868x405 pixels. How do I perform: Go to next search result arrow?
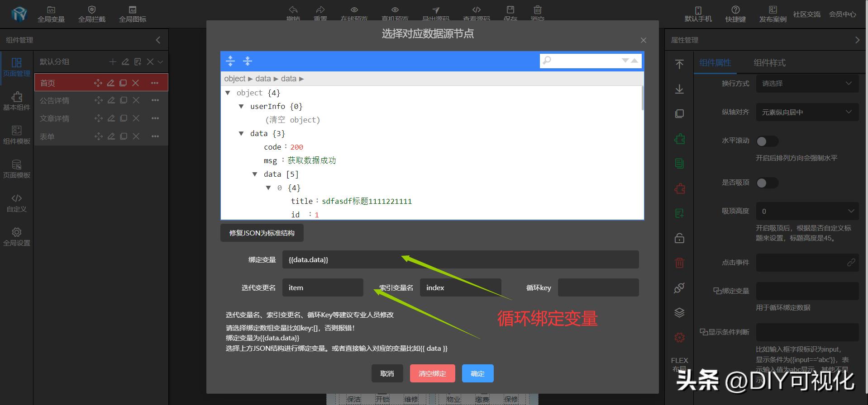click(x=625, y=60)
